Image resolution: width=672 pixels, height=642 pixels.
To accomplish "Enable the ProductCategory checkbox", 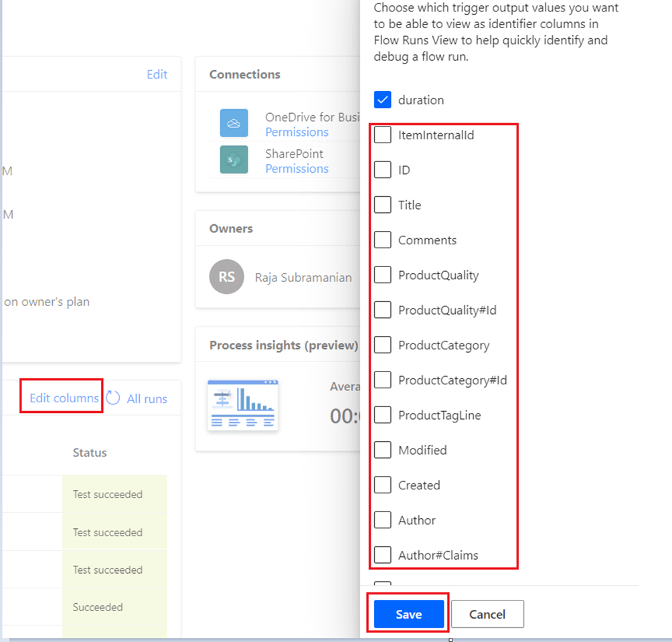I will pos(383,345).
